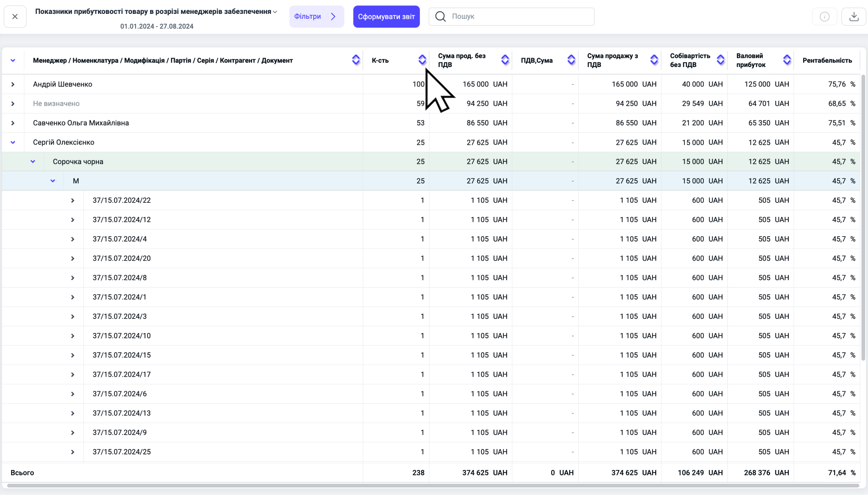Screen dimensions: 868x495
Task: Expand document 37/15.07.2024/15
Action: click(x=73, y=356)
